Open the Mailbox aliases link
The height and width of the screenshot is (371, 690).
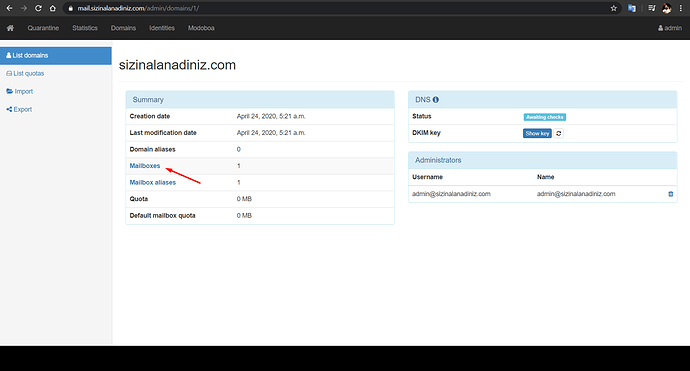tap(153, 183)
